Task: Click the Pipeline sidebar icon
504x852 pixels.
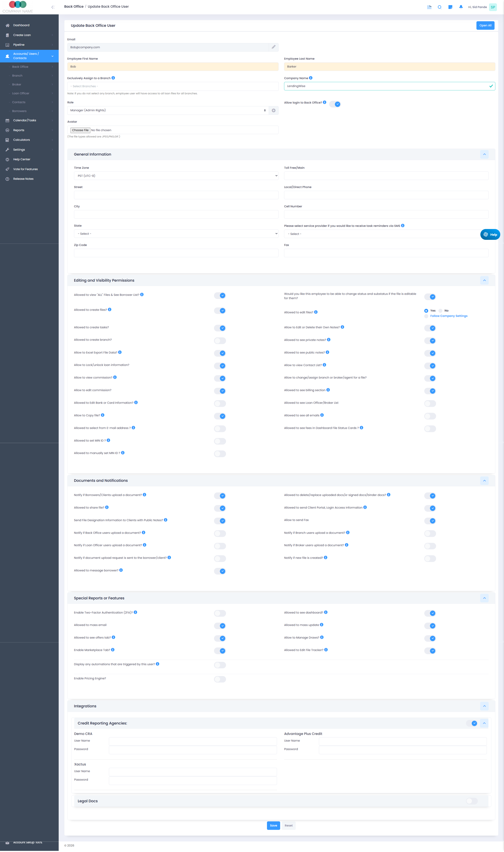Action: [7, 45]
